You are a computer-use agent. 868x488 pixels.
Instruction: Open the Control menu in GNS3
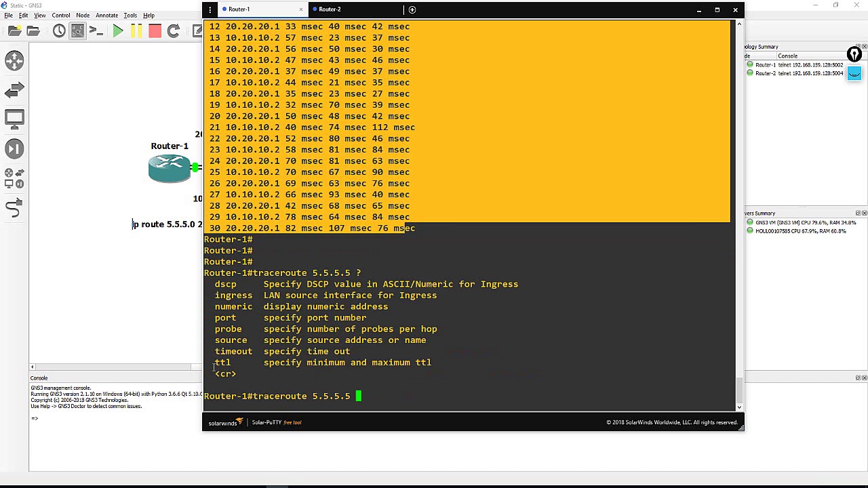pos(61,15)
